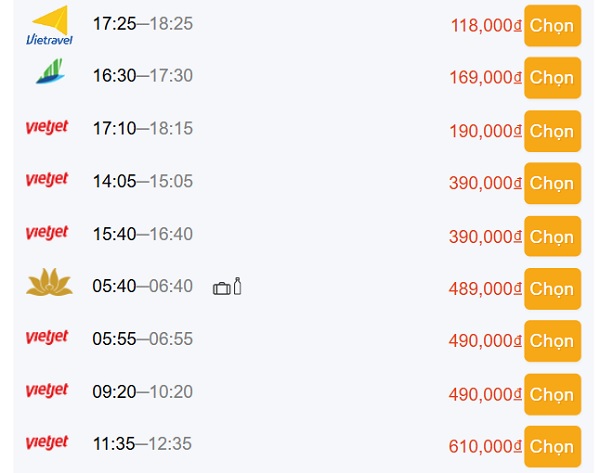Click the Bamboo Airways logo icon

point(50,71)
